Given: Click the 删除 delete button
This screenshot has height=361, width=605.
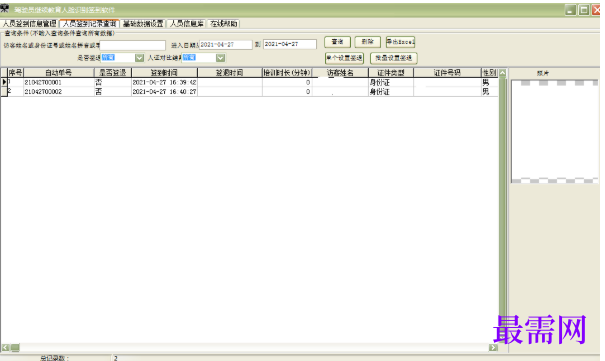Looking at the screenshot, I should (367, 42).
